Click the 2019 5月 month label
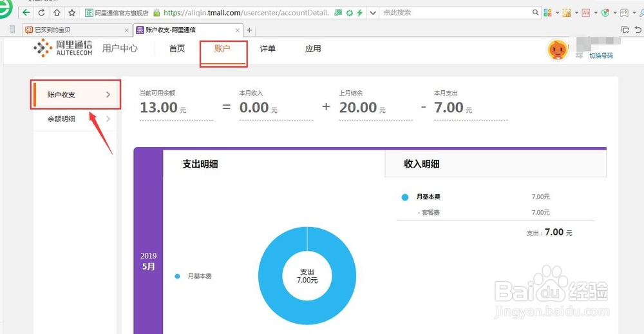 pyautogui.click(x=148, y=261)
